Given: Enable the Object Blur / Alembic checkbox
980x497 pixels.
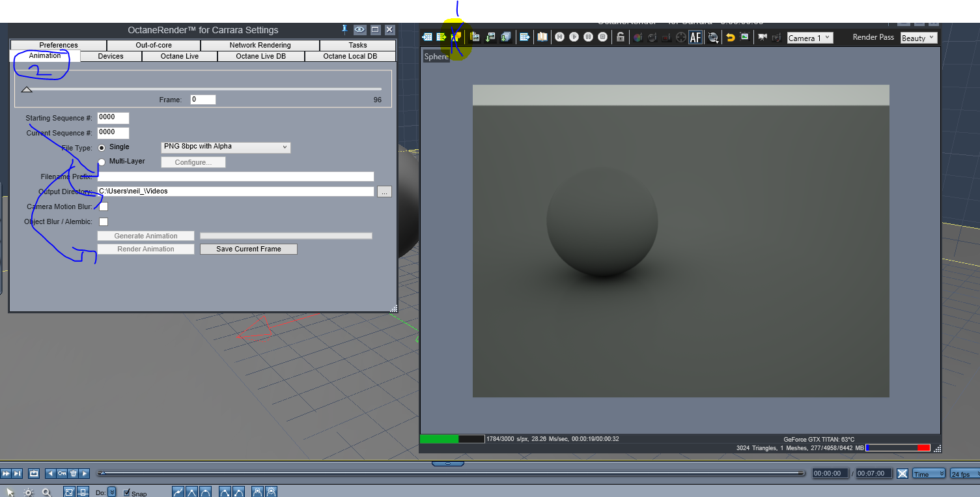Looking at the screenshot, I should coord(104,221).
